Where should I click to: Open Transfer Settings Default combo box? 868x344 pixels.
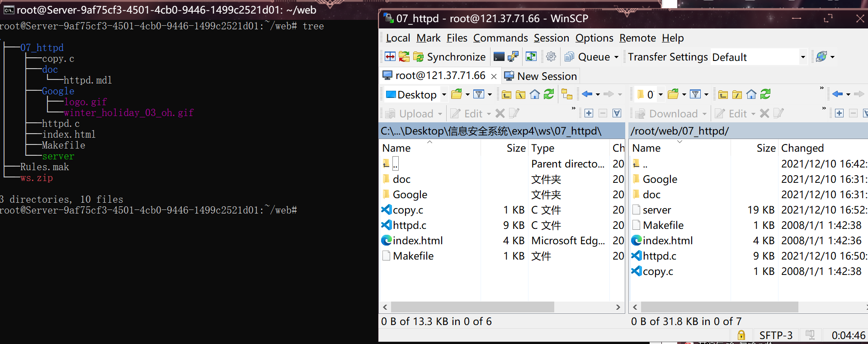click(x=759, y=57)
